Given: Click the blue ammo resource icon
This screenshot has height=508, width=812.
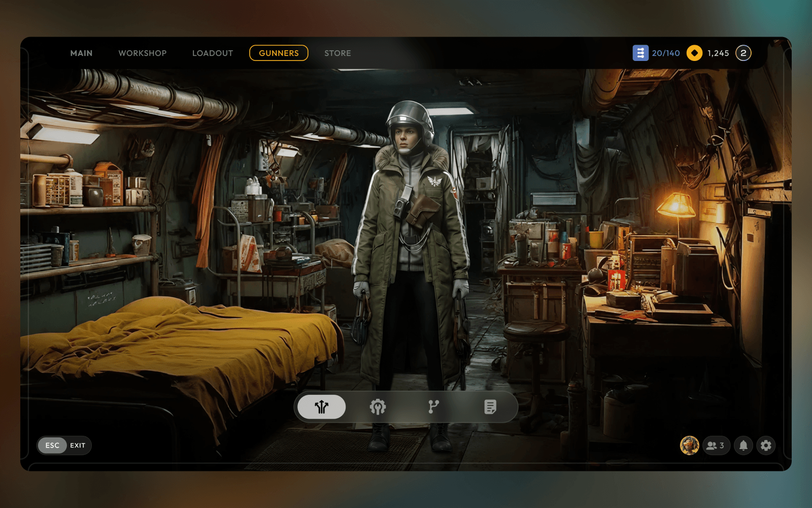Looking at the screenshot, I should point(640,53).
